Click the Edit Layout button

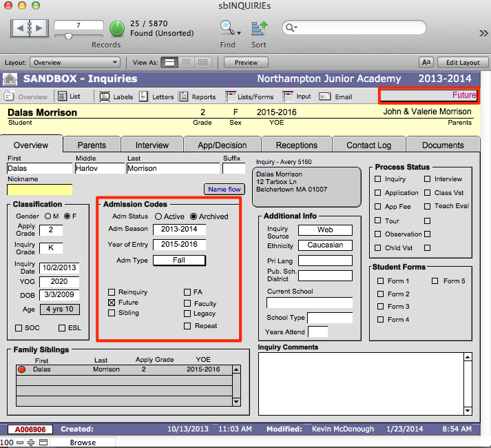coord(458,62)
